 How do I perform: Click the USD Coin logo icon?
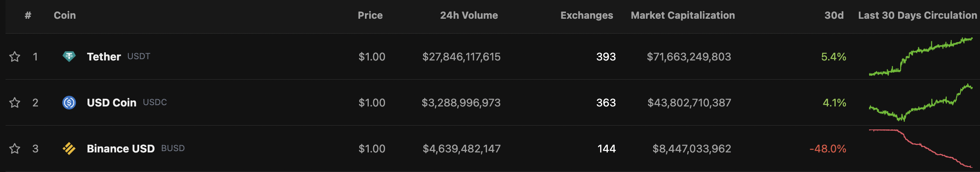point(69,103)
